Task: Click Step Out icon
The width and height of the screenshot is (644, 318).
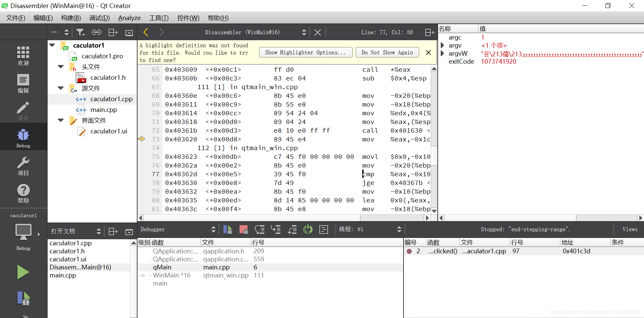Action: point(292,230)
